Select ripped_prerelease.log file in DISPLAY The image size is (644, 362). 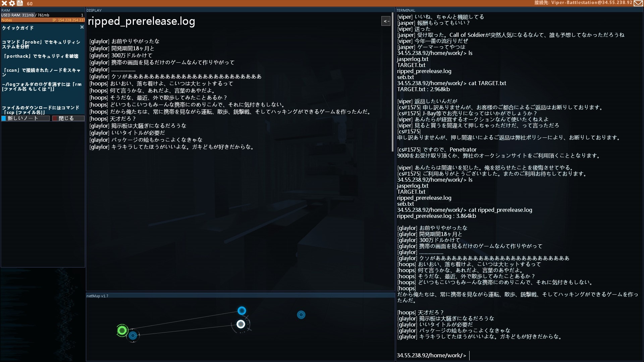[141, 21]
